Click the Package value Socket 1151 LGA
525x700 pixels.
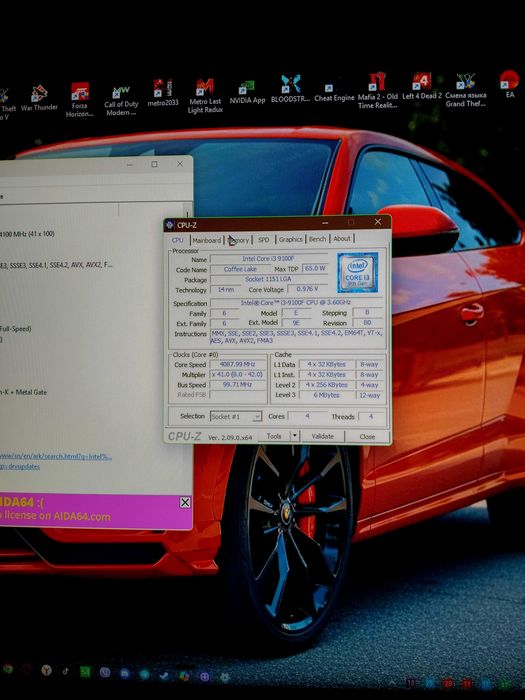pos(268,279)
